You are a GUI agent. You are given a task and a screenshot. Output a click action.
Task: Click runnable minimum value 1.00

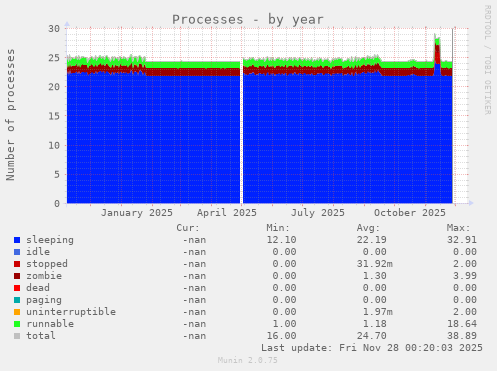tap(284, 324)
